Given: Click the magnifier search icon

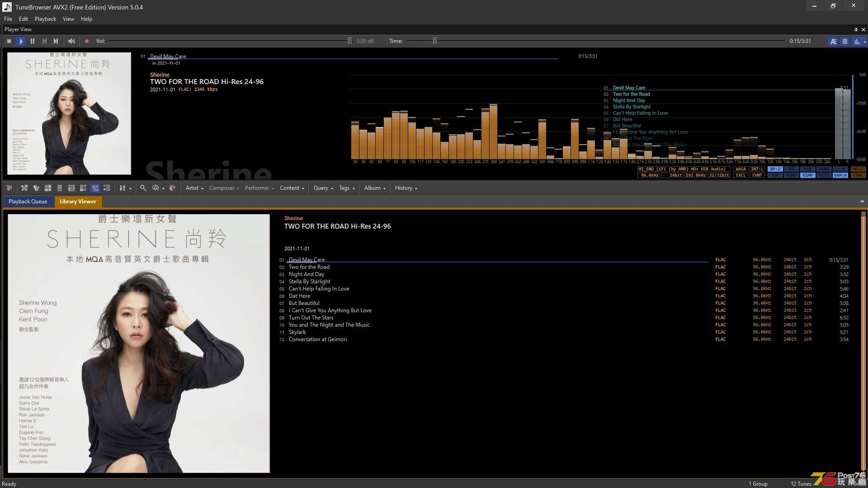Looking at the screenshot, I should pyautogui.click(x=143, y=188).
